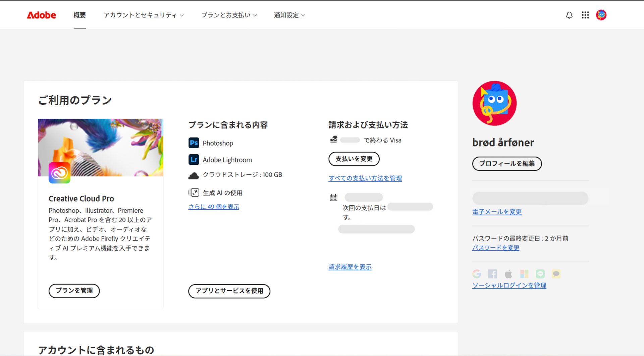Click the Apple login icon
This screenshot has width=644, height=356.
point(508,274)
